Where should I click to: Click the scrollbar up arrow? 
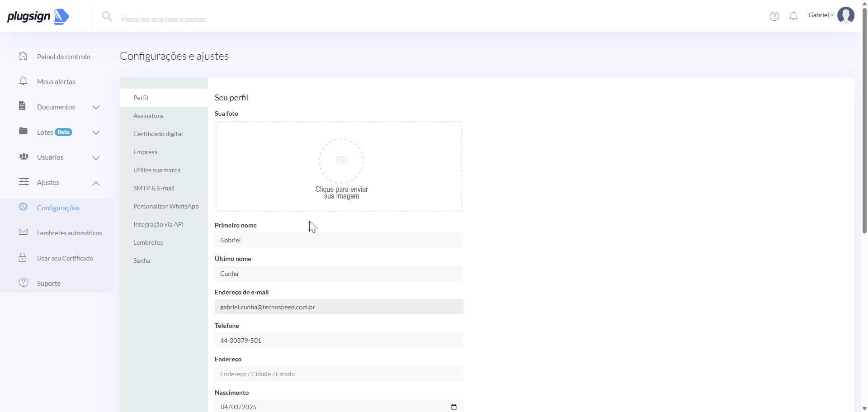[864, 3]
